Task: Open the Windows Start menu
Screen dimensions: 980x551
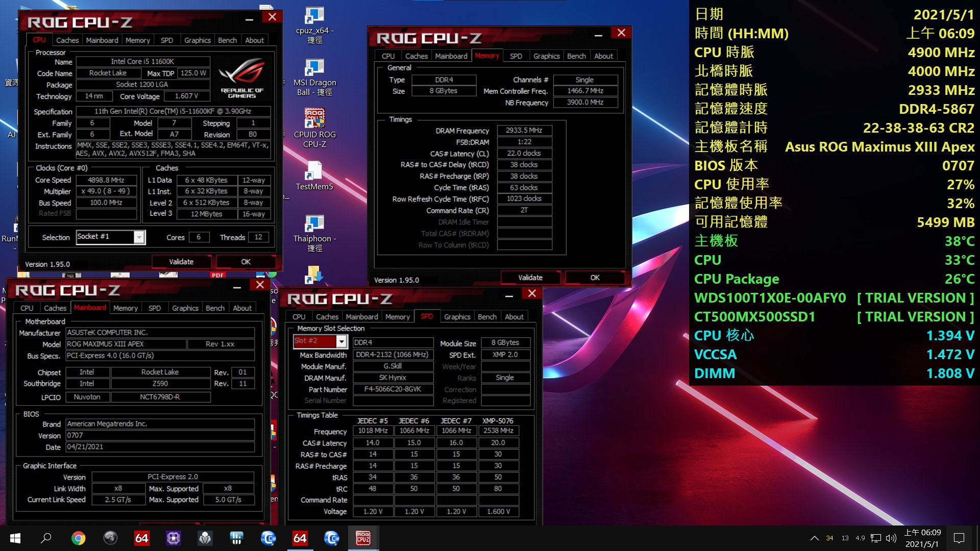Action: point(15,538)
